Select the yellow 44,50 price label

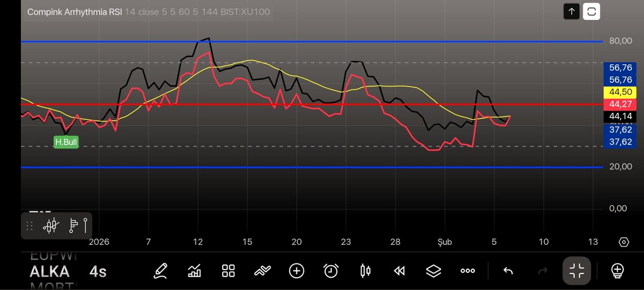coord(620,92)
